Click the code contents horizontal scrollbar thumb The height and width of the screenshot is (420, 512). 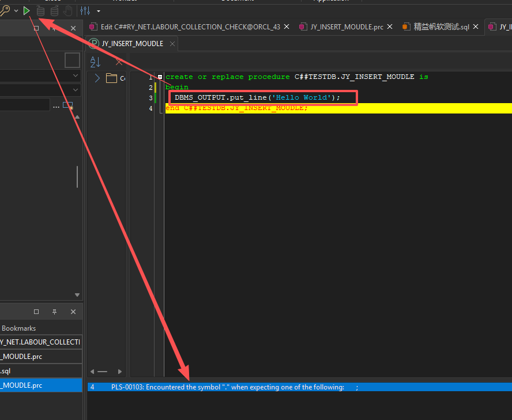(103, 372)
